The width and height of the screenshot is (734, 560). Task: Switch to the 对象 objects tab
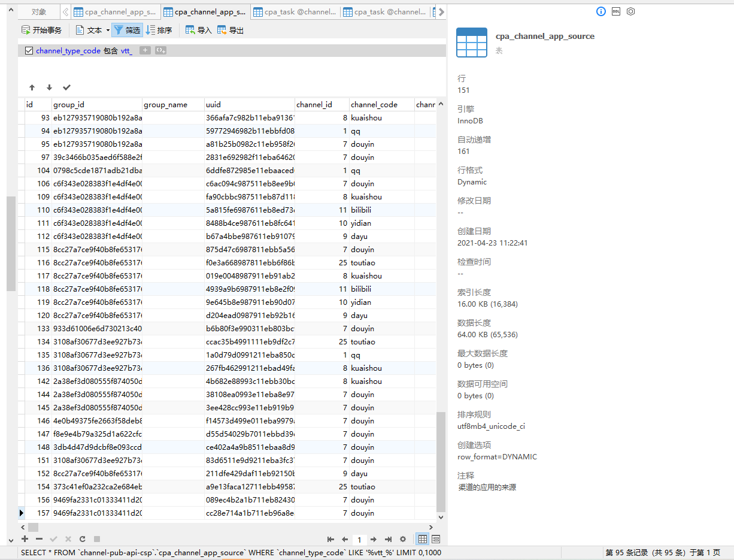pos(39,12)
